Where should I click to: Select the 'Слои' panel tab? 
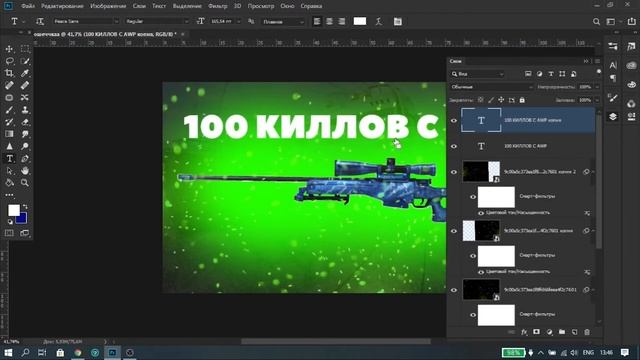(x=456, y=61)
